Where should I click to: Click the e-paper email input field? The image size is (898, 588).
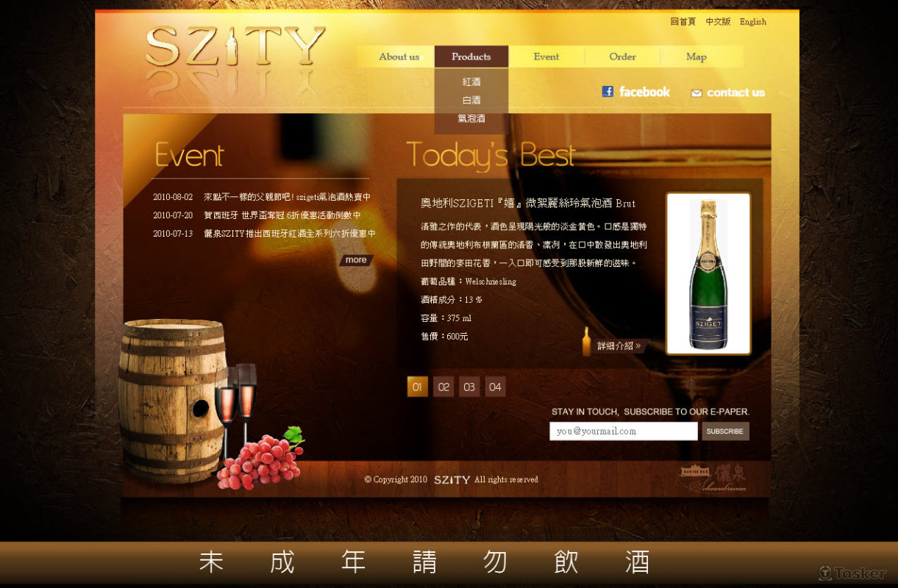click(623, 431)
